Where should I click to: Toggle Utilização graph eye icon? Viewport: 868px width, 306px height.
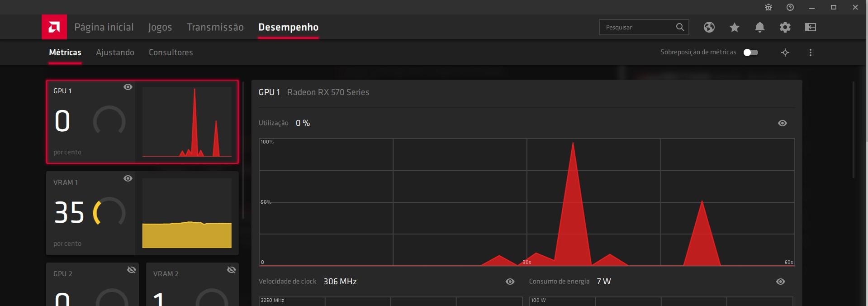pos(783,123)
